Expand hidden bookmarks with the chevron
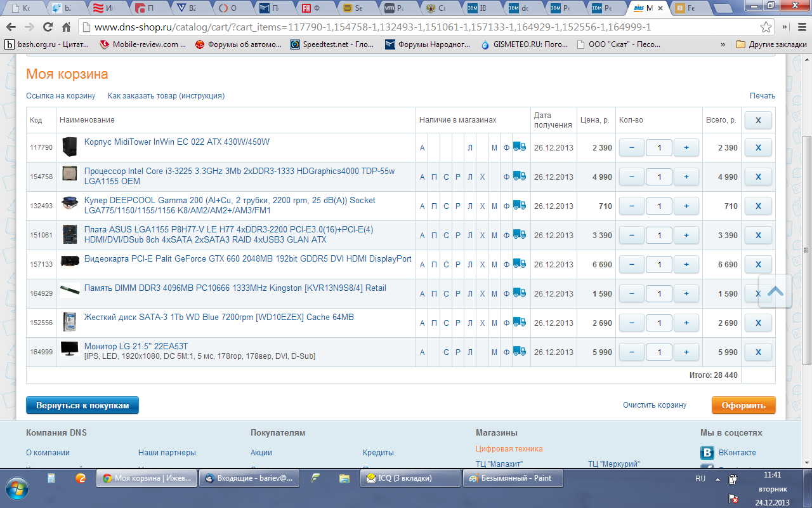This screenshot has height=508, width=812. point(723,44)
